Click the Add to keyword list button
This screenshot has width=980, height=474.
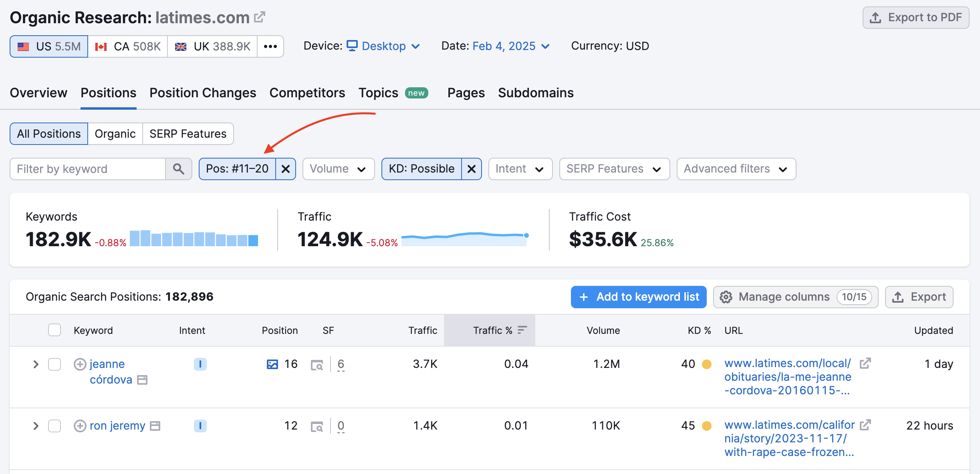(637, 297)
